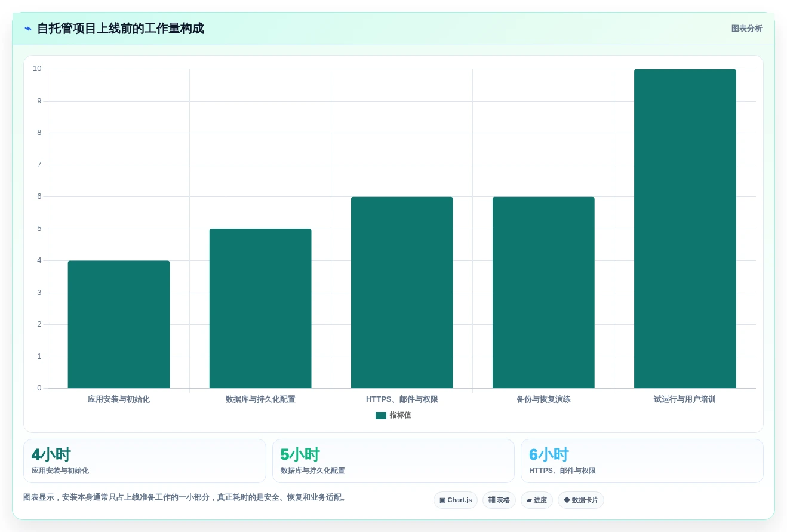787x532 pixels.
Task: Click the diamond icon in 数据卡片 chip
Action: click(x=567, y=500)
